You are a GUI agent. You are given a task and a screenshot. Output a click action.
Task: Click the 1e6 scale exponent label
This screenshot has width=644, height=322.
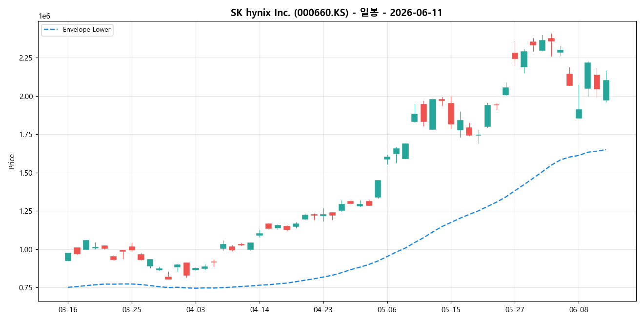coord(44,17)
